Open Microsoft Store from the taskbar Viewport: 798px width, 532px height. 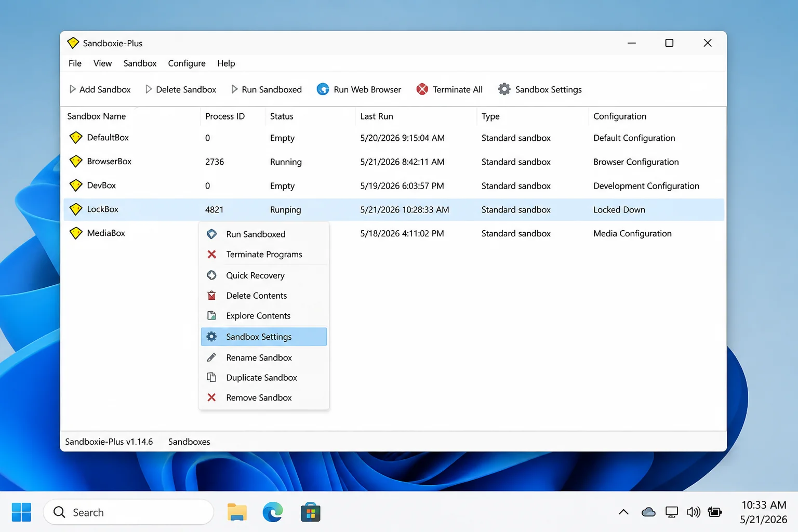[x=311, y=512]
